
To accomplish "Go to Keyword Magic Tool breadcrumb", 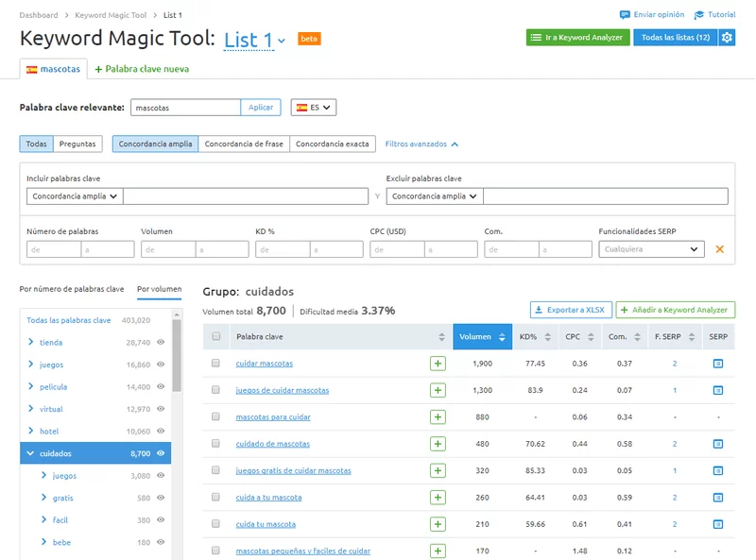I will click(x=111, y=15).
